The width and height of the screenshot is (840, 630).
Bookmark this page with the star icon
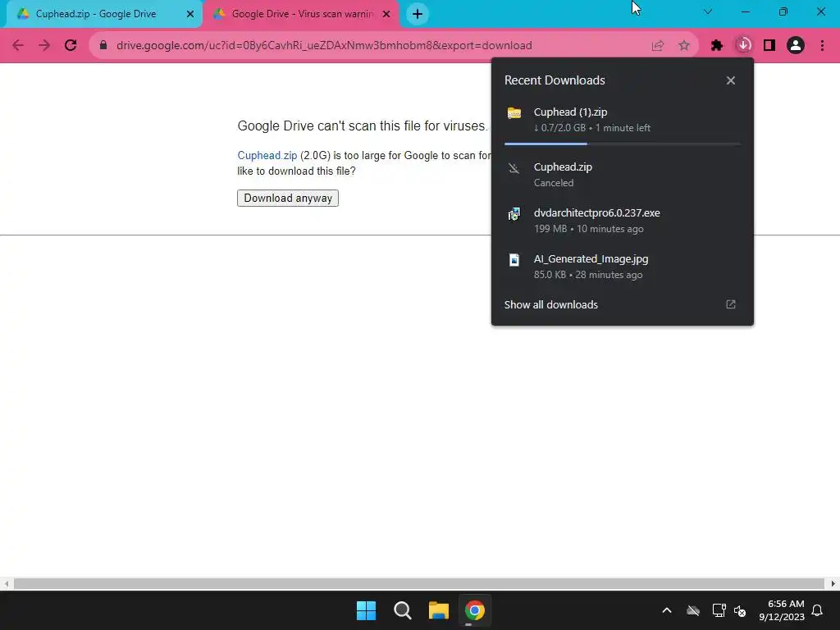tap(684, 46)
